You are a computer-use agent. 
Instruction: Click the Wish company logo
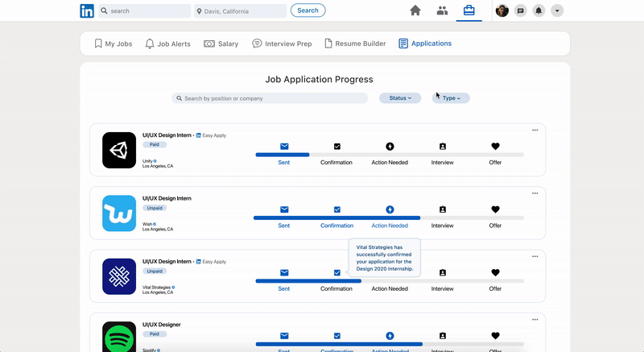pyautogui.click(x=119, y=213)
